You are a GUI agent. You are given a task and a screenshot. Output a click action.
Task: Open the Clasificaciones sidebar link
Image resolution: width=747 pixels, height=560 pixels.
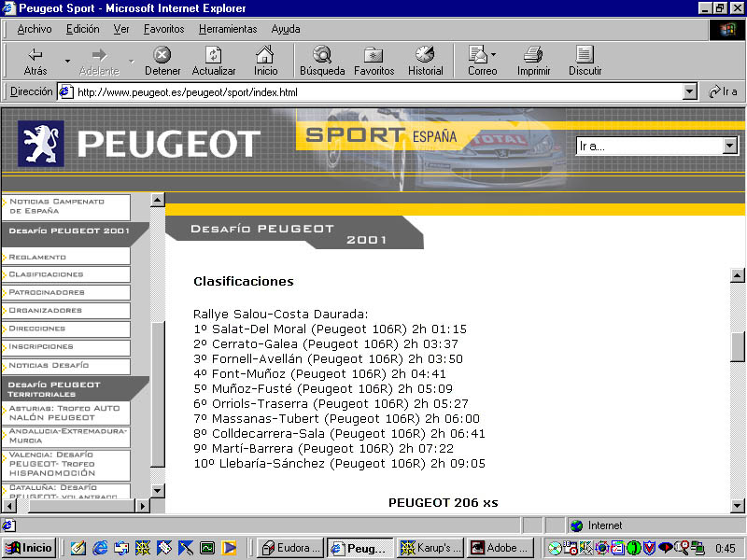65,274
